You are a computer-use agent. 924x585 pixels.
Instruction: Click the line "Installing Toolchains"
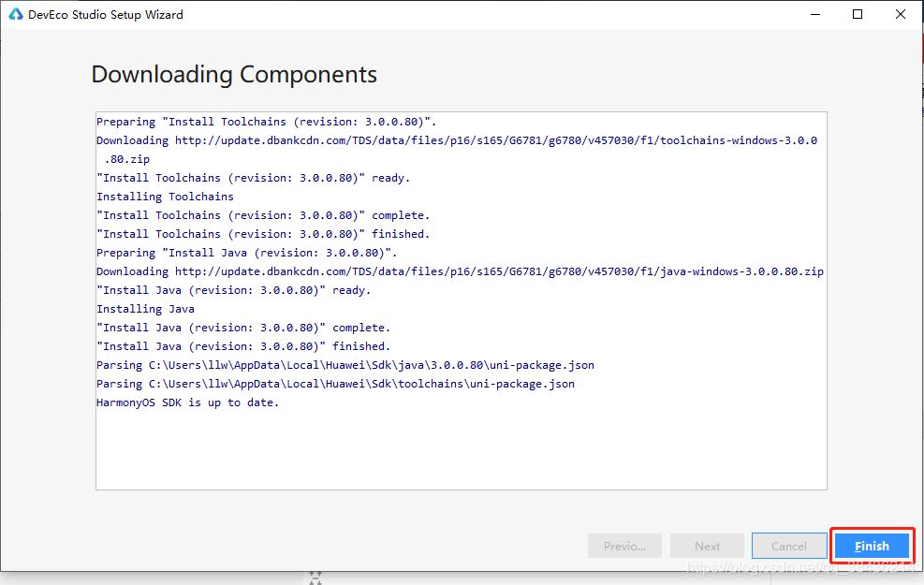tap(165, 197)
